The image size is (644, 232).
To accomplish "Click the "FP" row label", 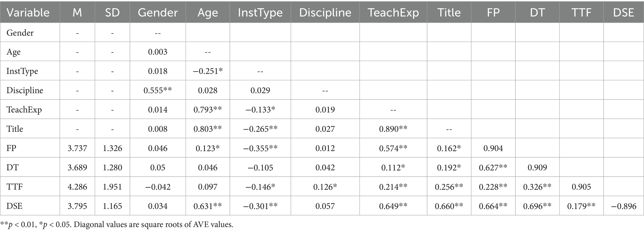I will point(11,148).
